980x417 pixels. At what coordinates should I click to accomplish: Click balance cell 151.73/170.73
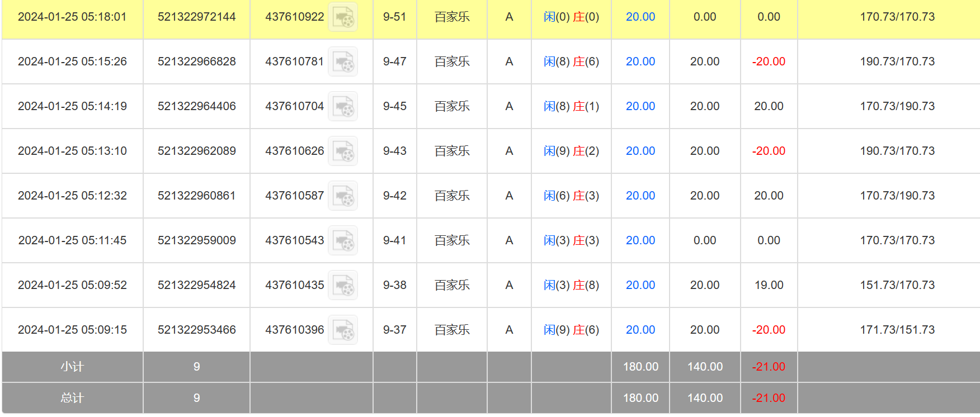pos(897,285)
